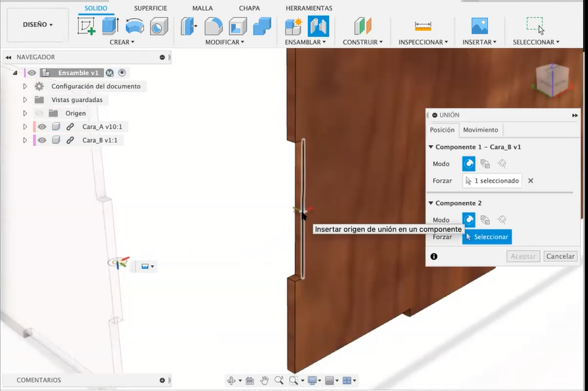Select the Revolve tool
The height and width of the screenshot is (391, 588).
(x=135, y=26)
